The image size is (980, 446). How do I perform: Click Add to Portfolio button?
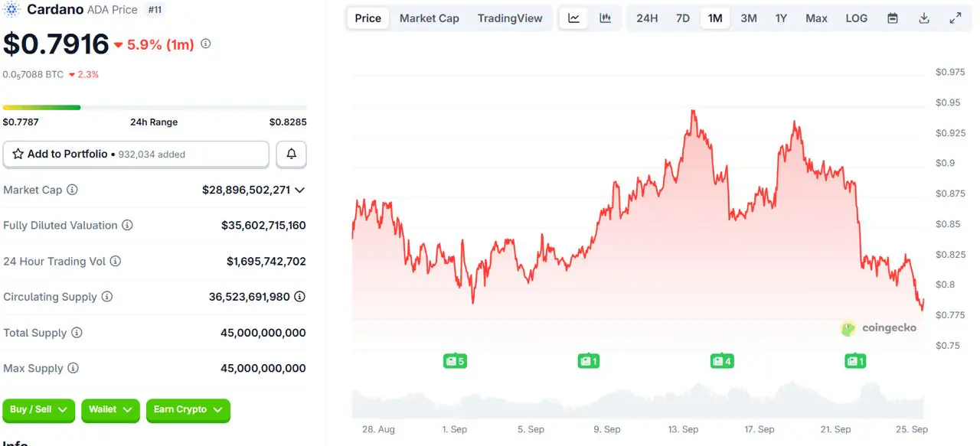pos(136,154)
